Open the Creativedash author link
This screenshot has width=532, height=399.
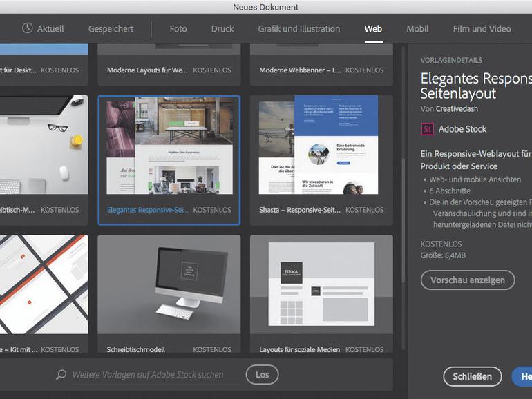tap(457, 109)
